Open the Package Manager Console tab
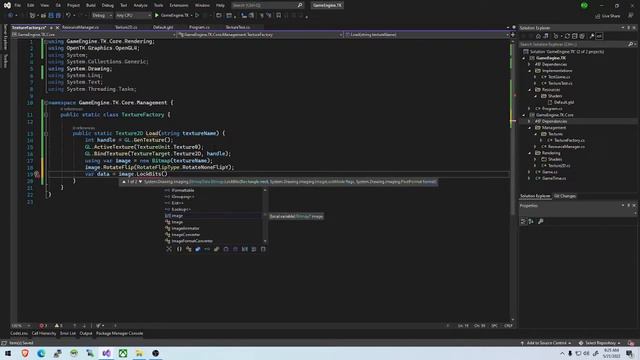This screenshot has width=640, height=360. click(119, 333)
